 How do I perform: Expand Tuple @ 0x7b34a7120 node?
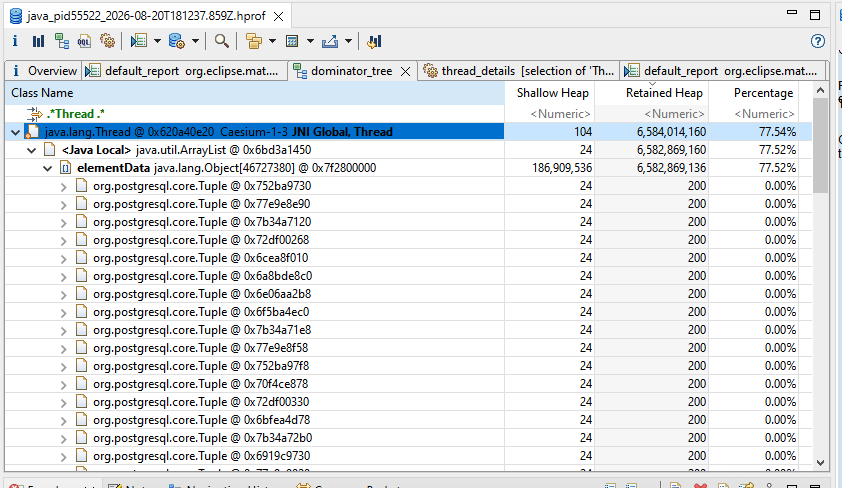click(63, 223)
